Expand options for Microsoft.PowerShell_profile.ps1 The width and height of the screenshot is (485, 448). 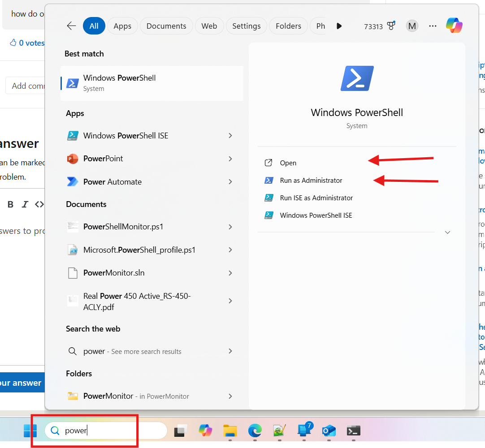230,250
